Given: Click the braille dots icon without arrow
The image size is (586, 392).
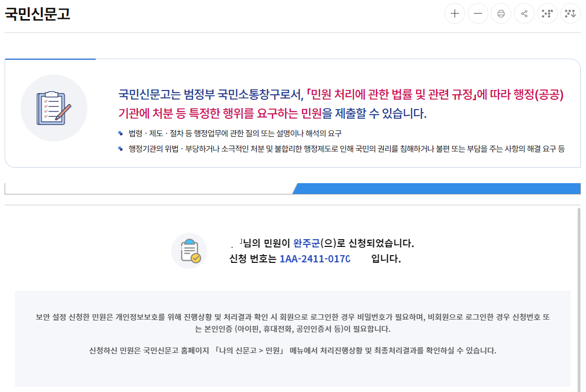Looking at the screenshot, I should tap(547, 14).
